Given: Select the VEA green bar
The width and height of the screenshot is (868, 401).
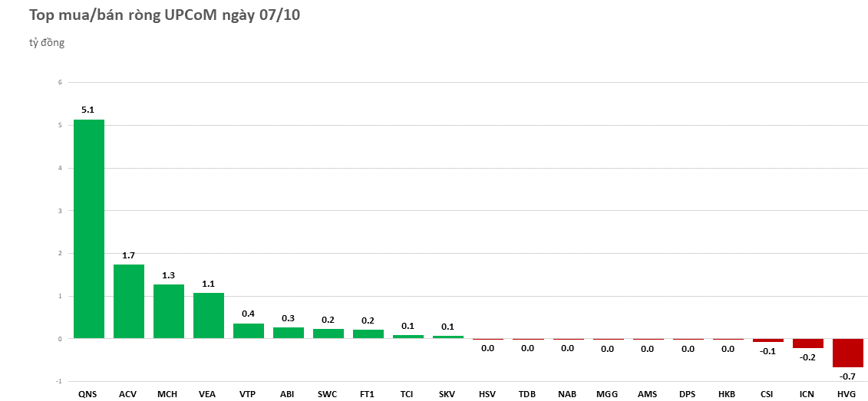Looking at the screenshot, I should click(209, 315).
